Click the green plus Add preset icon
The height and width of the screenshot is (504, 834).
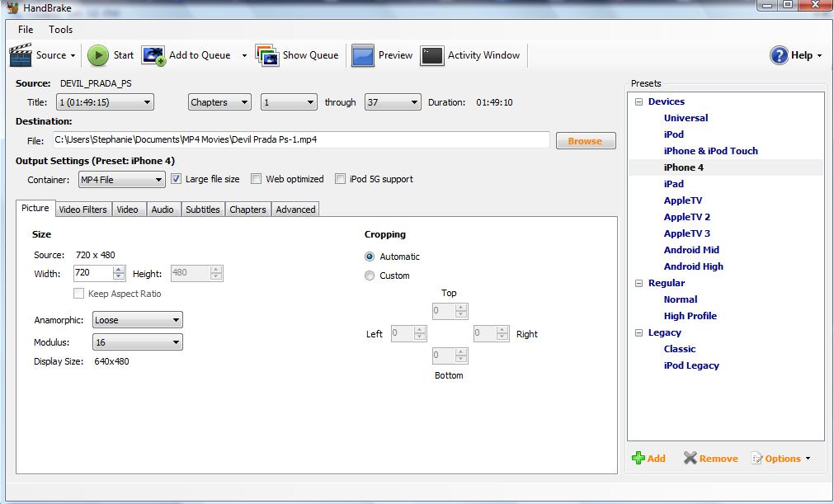click(638, 458)
